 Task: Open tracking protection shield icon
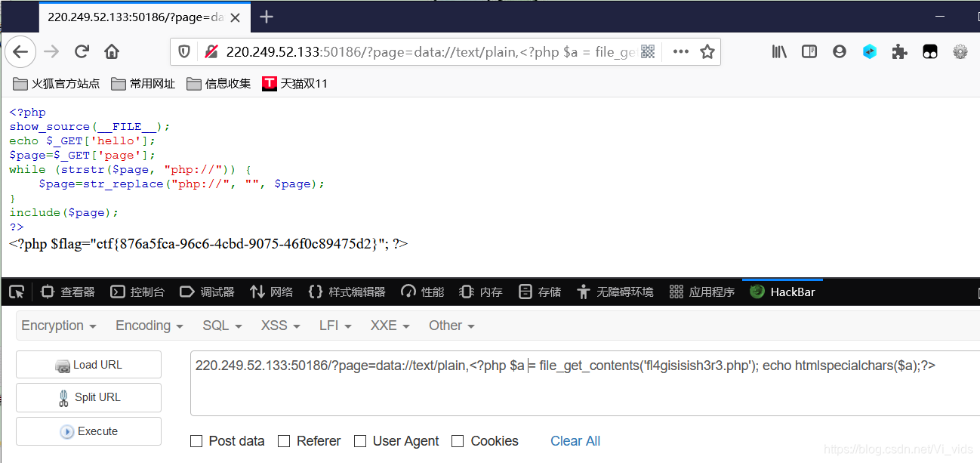point(183,51)
